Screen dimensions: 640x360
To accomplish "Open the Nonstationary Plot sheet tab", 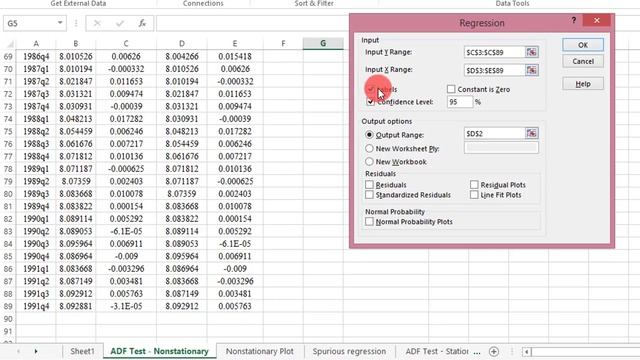I will [260, 351].
